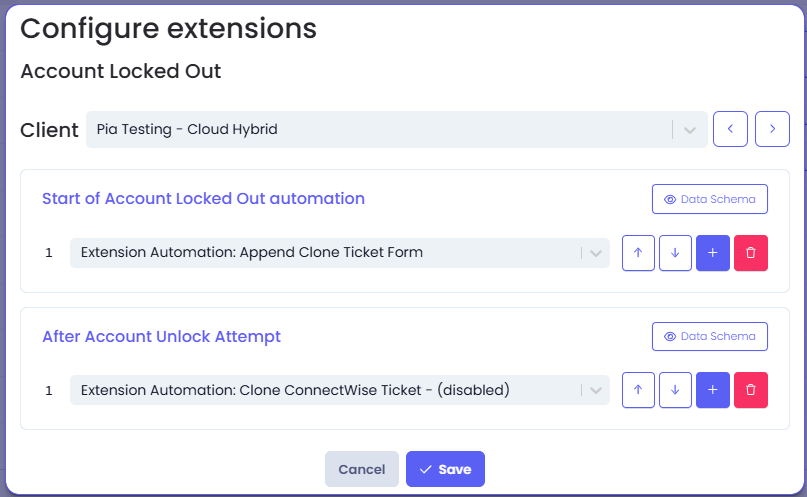The width and height of the screenshot is (807, 497).
Task: Open the Client dropdown chevron
Action: (x=690, y=130)
